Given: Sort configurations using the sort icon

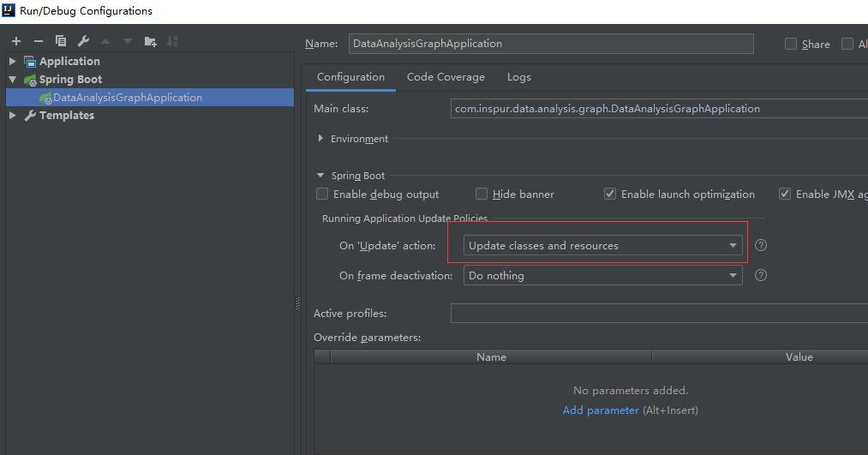Looking at the screenshot, I should [172, 41].
